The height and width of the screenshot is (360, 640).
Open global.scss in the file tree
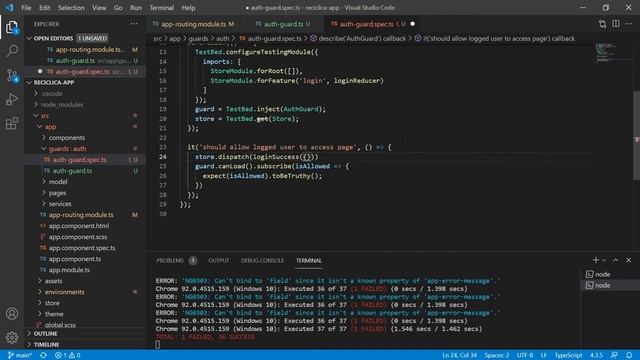point(60,325)
